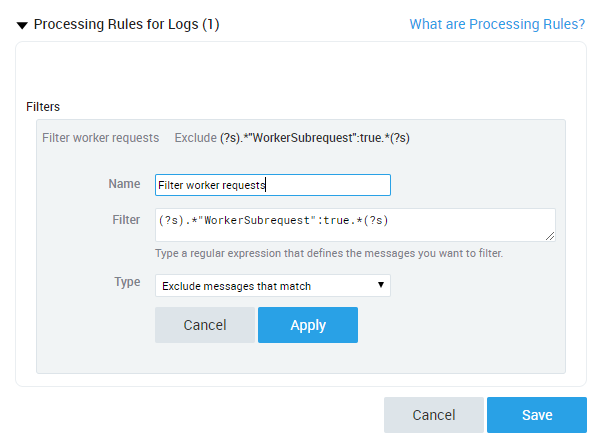Click the Type label

[127, 282]
